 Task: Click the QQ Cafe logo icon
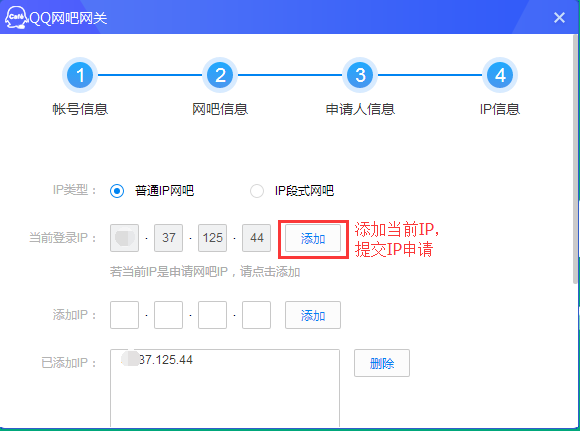[x=16, y=17]
